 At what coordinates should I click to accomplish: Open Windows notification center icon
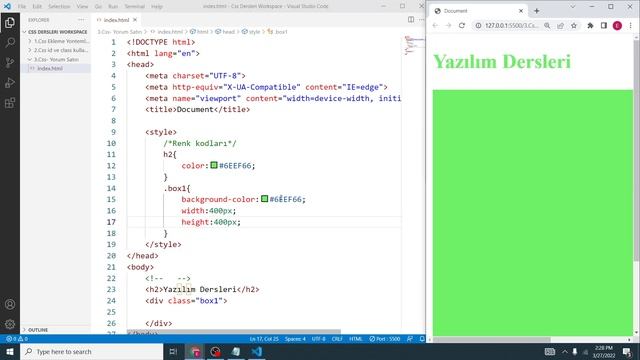pyautogui.click(x=627, y=351)
